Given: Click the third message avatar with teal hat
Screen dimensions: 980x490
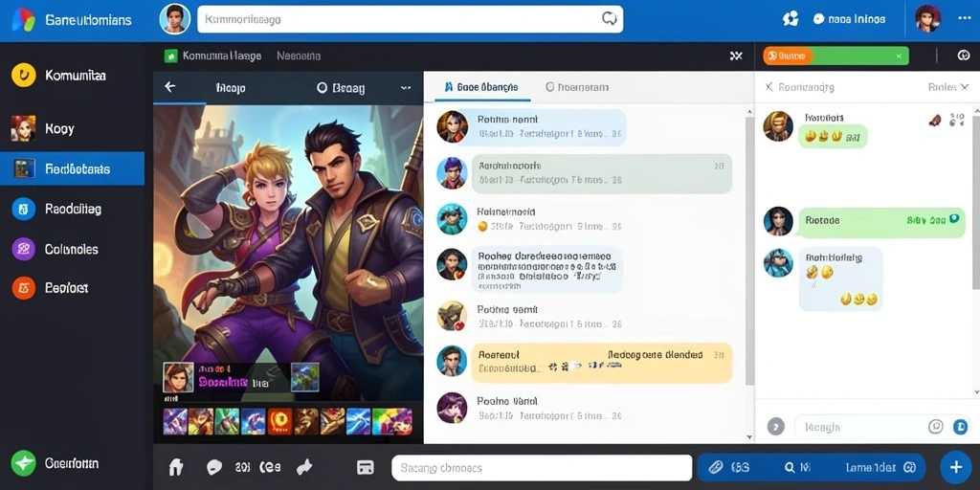Looking at the screenshot, I should click(x=452, y=219).
